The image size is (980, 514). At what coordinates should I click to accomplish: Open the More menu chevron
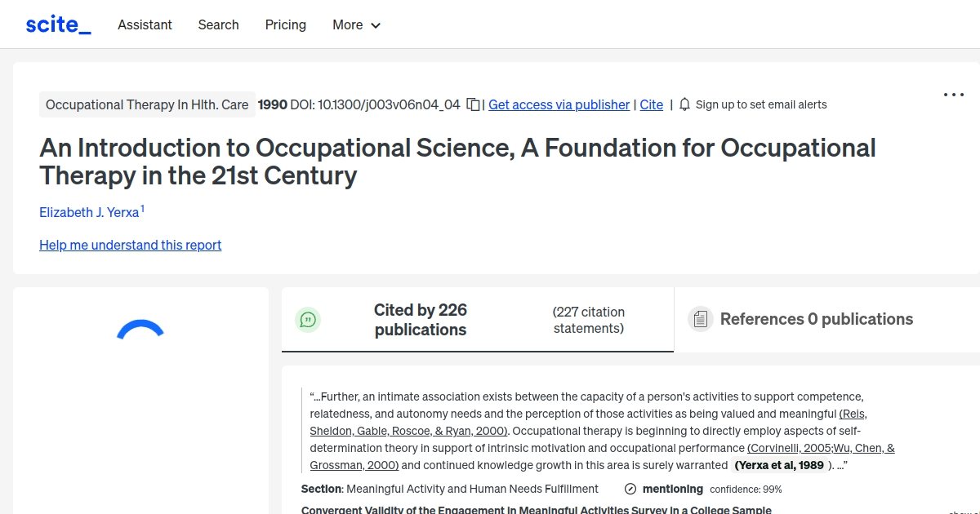click(x=375, y=25)
